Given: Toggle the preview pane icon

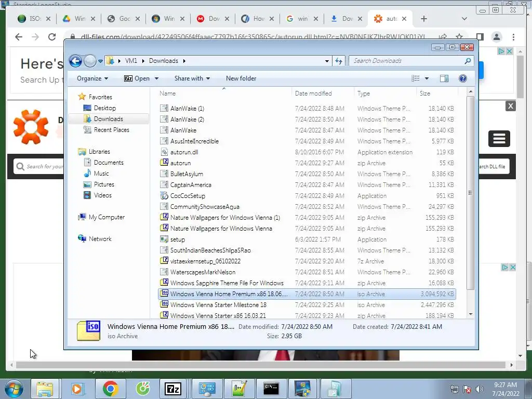Looking at the screenshot, I should tap(444, 78).
